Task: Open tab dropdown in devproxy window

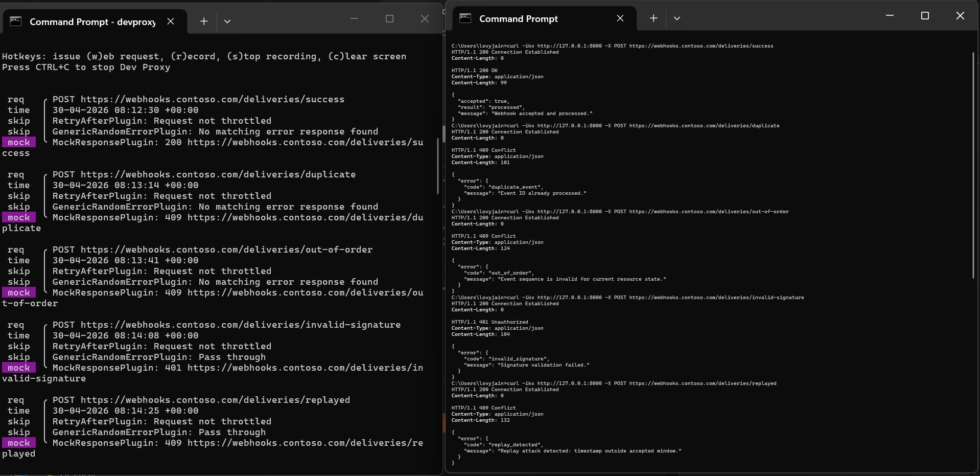Action: [227, 21]
